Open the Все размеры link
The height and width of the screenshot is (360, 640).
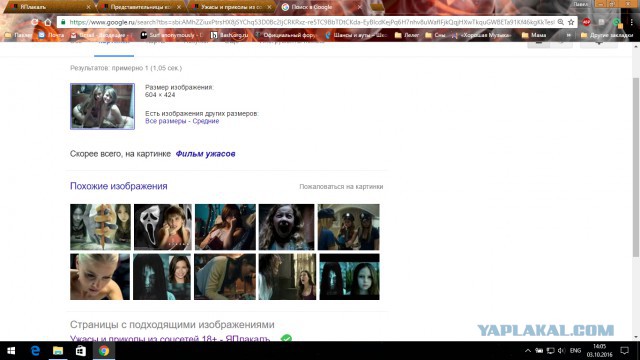point(165,121)
